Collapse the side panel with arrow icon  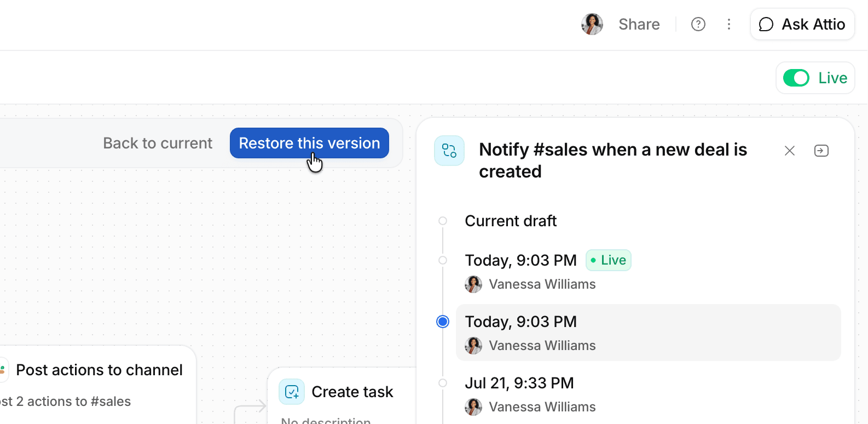821,151
